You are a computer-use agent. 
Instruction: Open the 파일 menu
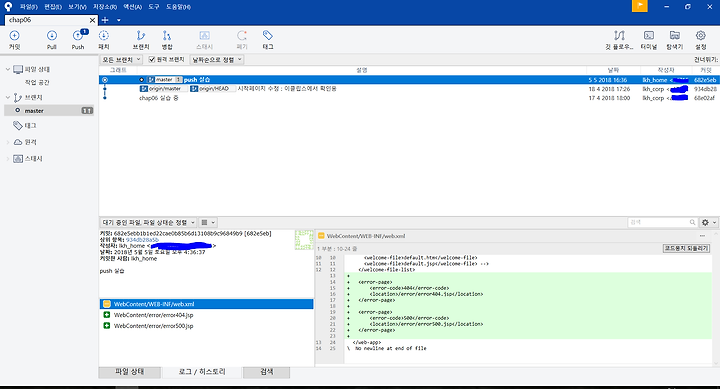click(28, 7)
